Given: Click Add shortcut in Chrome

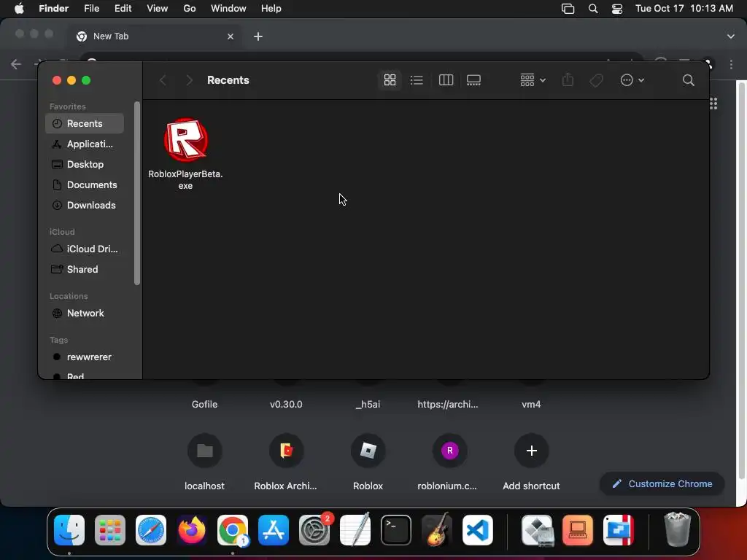Looking at the screenshot, I should [x=531, y=462].
